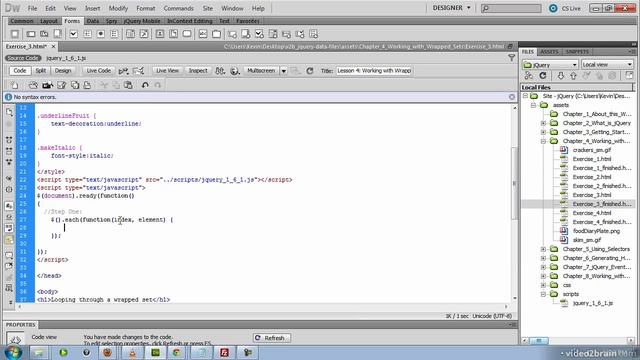Click the Refresh button in Properties panel
This screenshot has height=360, width=640.
272,338
